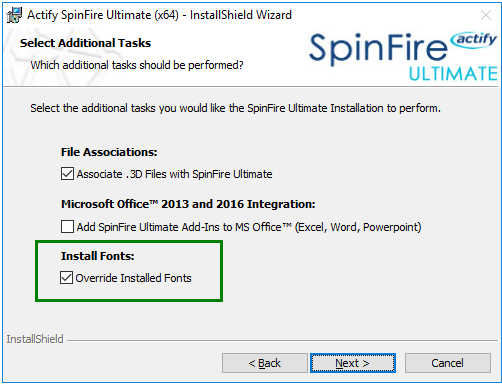Click the SpinFire logo text
This screenshot has width=502, height=384.
coord(378,49)
